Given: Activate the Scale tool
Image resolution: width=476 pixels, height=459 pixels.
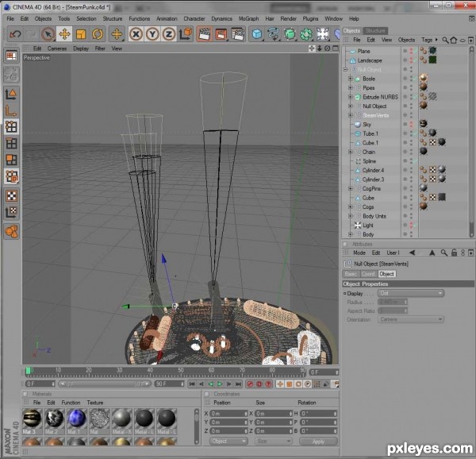Looking at the screenshot, I should pyautogui.click(x=81, y=34).
